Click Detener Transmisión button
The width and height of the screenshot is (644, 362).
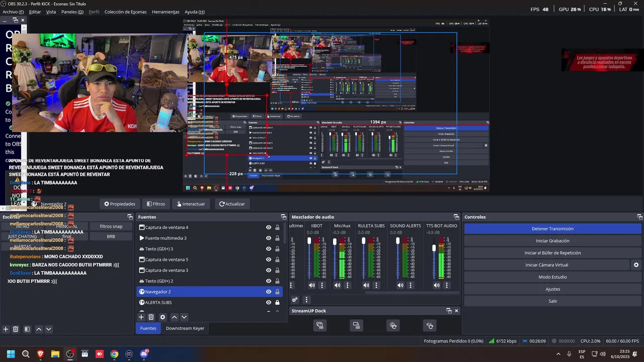[x=552, y=229]
